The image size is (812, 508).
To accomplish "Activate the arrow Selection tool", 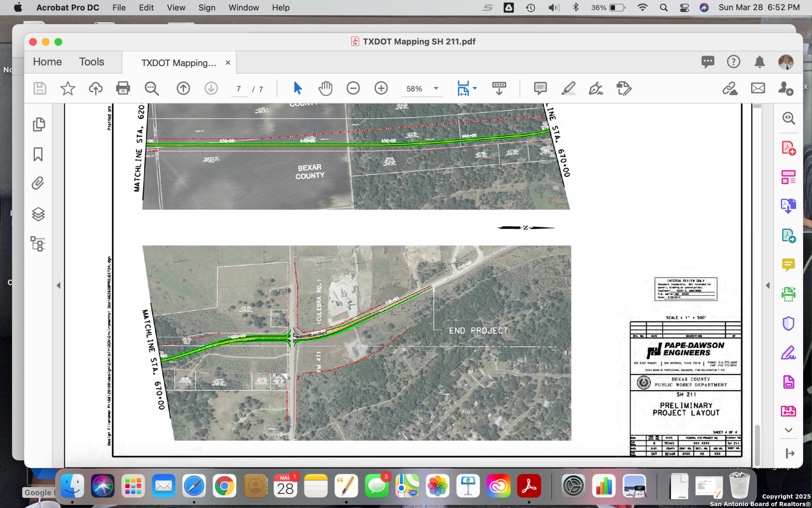I will coord(297,88).
